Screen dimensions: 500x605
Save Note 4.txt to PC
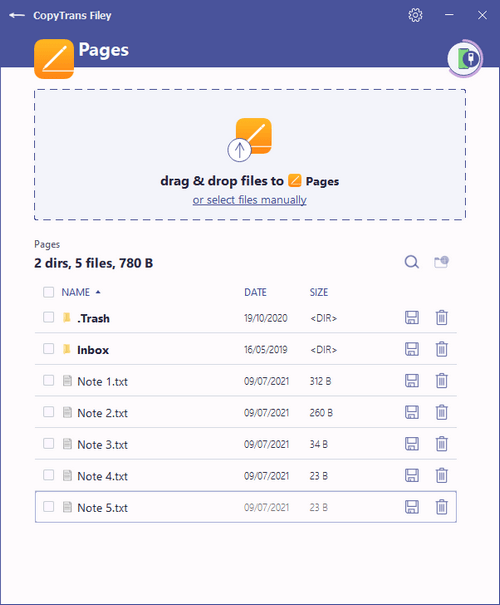tap(412, 476)
